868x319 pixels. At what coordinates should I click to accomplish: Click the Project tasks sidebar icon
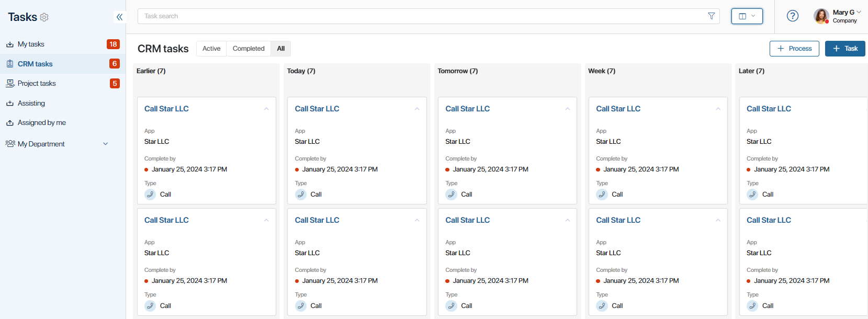pyautogui.click(x=10, y=83)
